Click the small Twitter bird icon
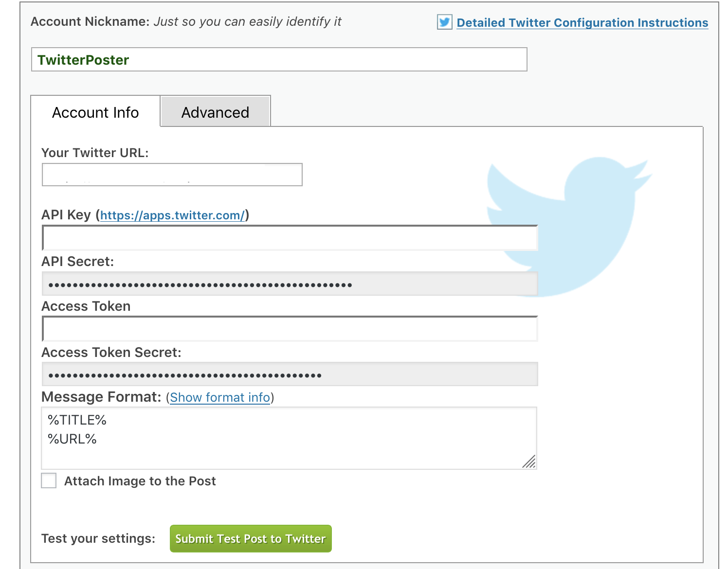This screenshot has width=728, height=569. (x=444, y=22)
